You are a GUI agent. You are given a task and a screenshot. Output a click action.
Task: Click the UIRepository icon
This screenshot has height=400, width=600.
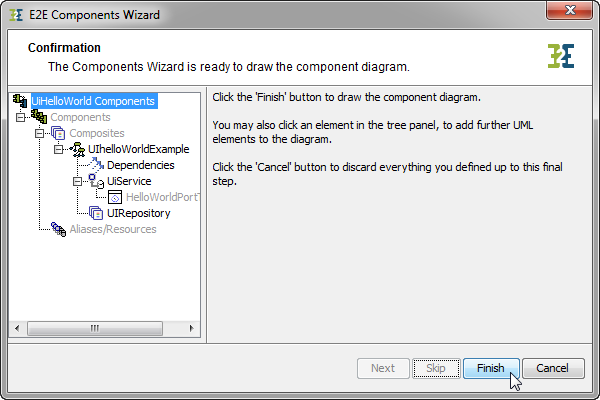(97, 213)
